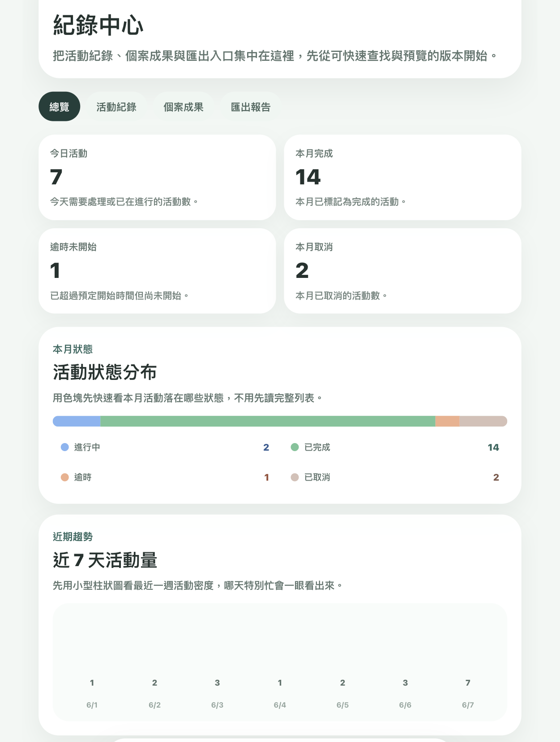The height and width of the screenshot is (742, 560).
Task: Click the 本月狀態 section label
Action: [x=73, y=349]
